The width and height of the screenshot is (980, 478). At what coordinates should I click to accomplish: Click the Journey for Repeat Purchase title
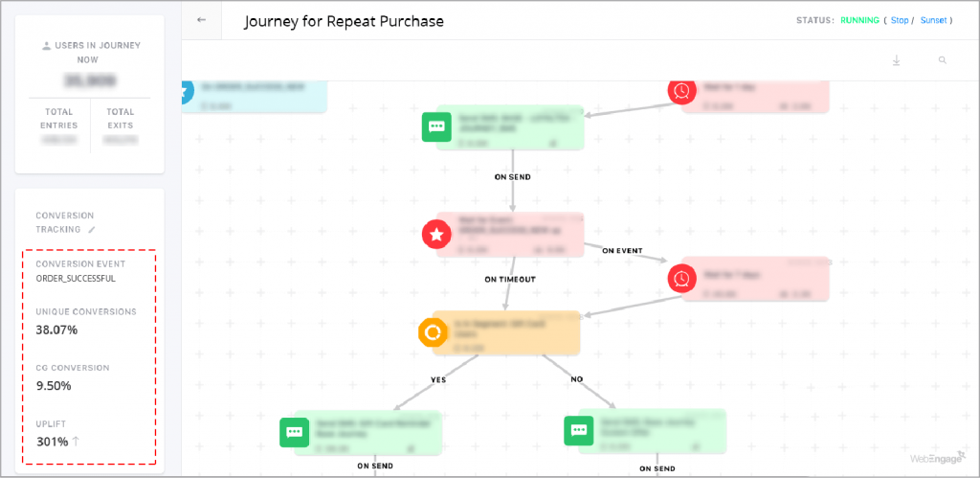pos(344,20)
